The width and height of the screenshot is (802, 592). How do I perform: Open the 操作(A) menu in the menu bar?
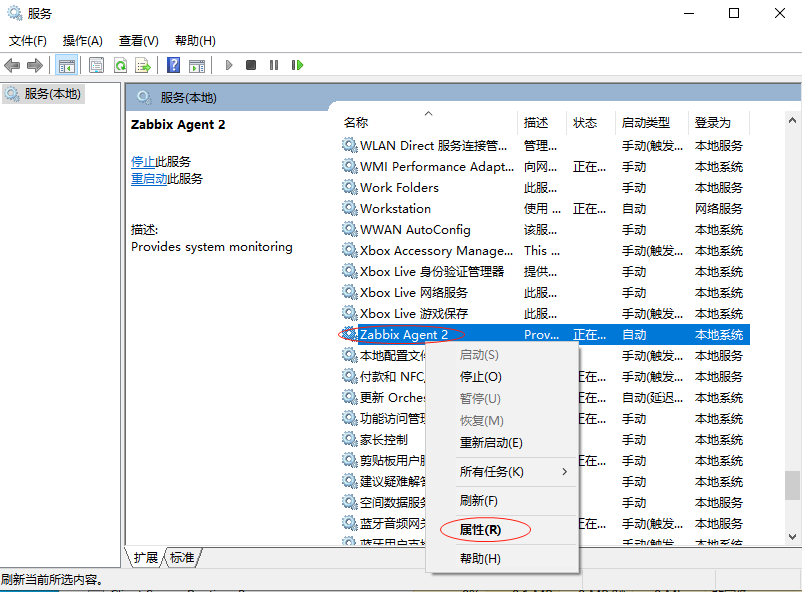83,41
